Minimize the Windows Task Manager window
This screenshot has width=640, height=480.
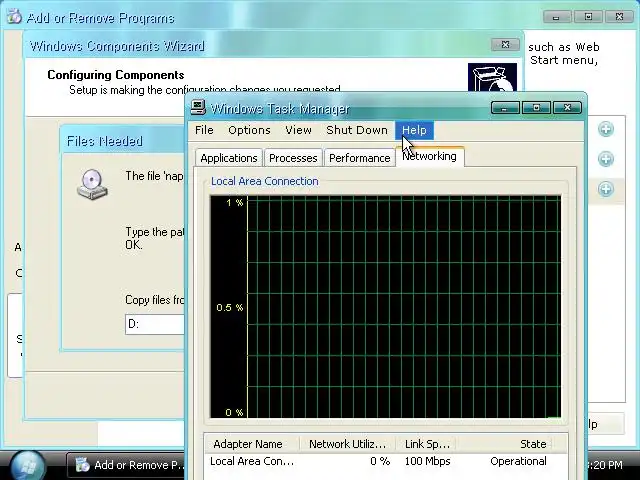[505, 108]
